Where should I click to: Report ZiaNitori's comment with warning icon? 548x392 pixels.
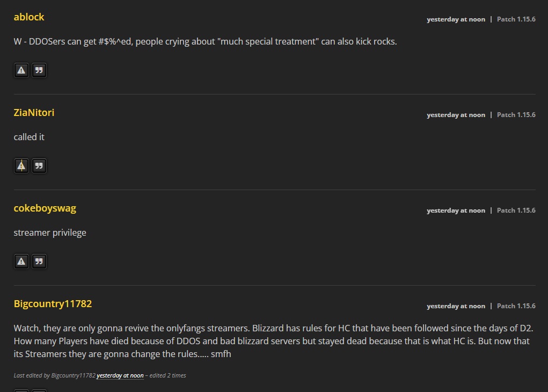click(x=21, y=166)
